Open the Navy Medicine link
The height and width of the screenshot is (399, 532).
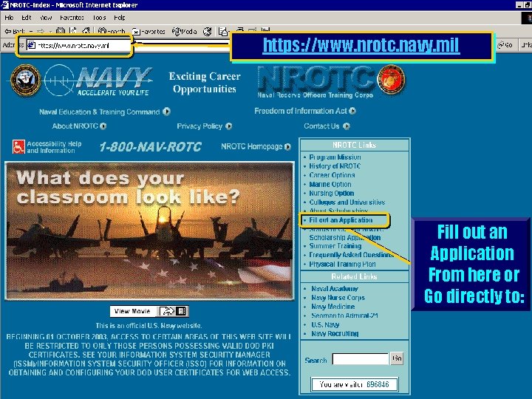pos(332,307)
